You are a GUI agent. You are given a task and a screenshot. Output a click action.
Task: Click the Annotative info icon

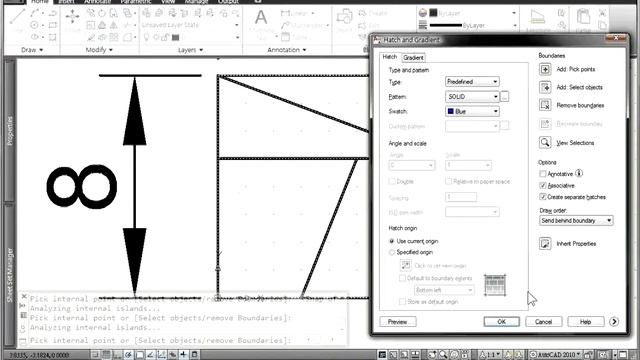coord(579,173)
